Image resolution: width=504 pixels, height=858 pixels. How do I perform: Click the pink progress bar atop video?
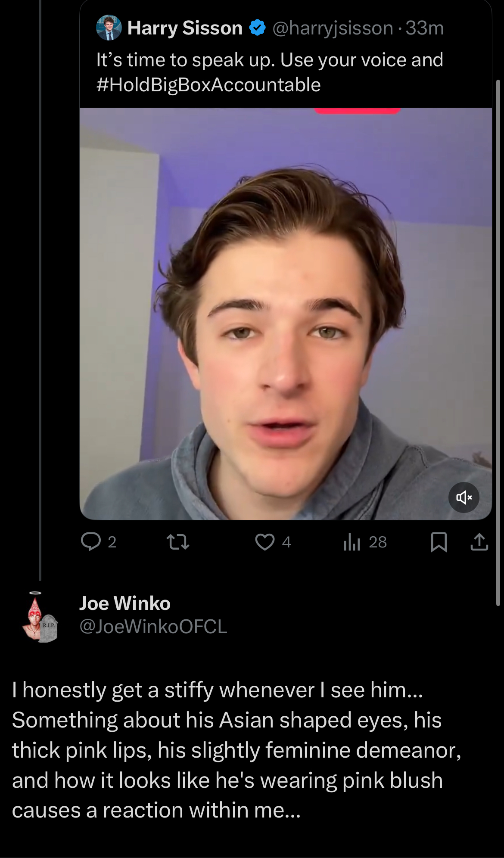pos(357,111)
